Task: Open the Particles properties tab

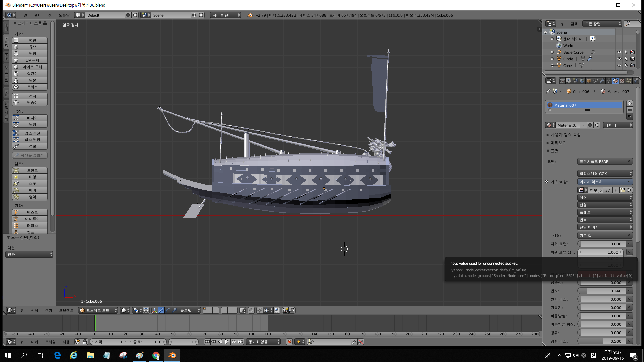Action: 629,81
